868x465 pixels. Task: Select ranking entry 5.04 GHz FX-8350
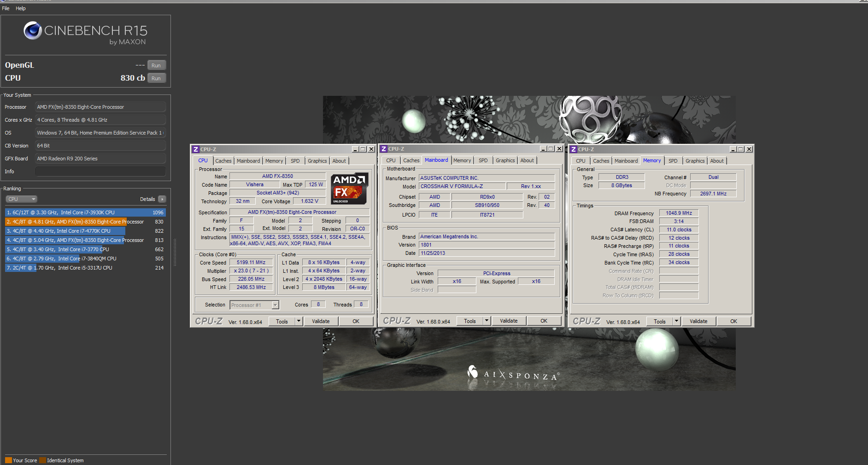click(x=85, y=240)
